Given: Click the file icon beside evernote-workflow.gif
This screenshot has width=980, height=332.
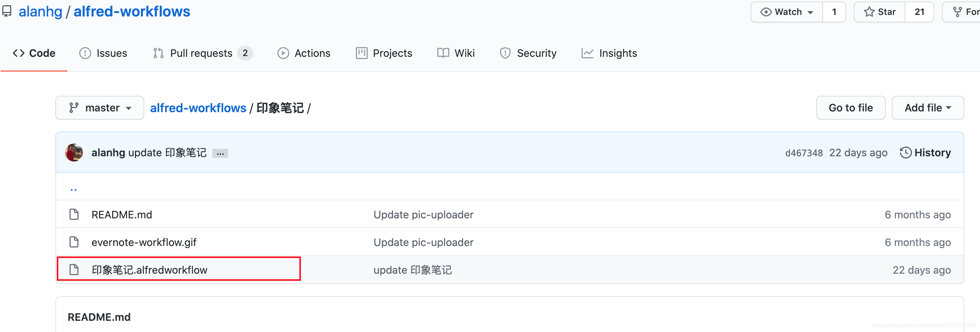Looking at the screenshot, I should coord(74,242).
